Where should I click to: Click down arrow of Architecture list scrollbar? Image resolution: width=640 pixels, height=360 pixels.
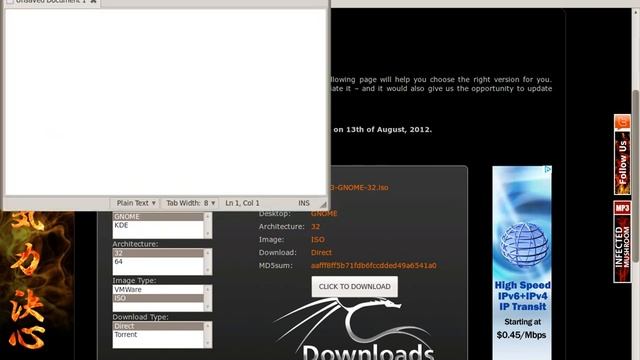coord(208,270)
